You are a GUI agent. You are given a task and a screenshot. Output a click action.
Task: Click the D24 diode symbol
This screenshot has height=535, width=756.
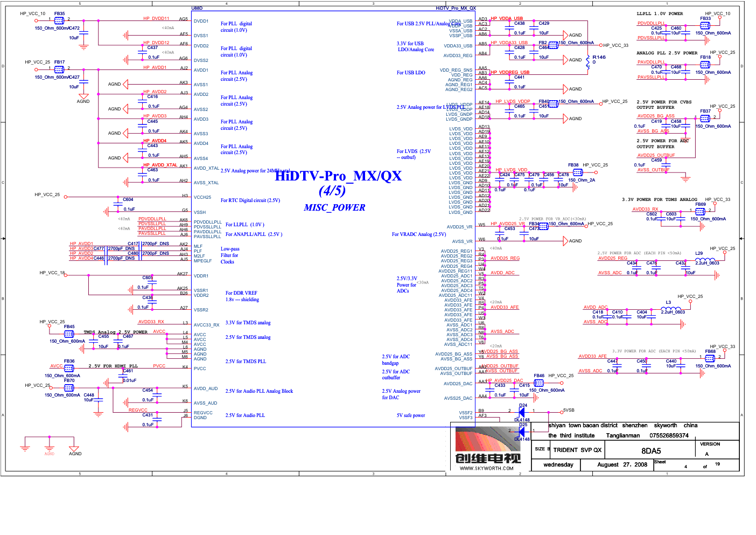tap(521, 412)
